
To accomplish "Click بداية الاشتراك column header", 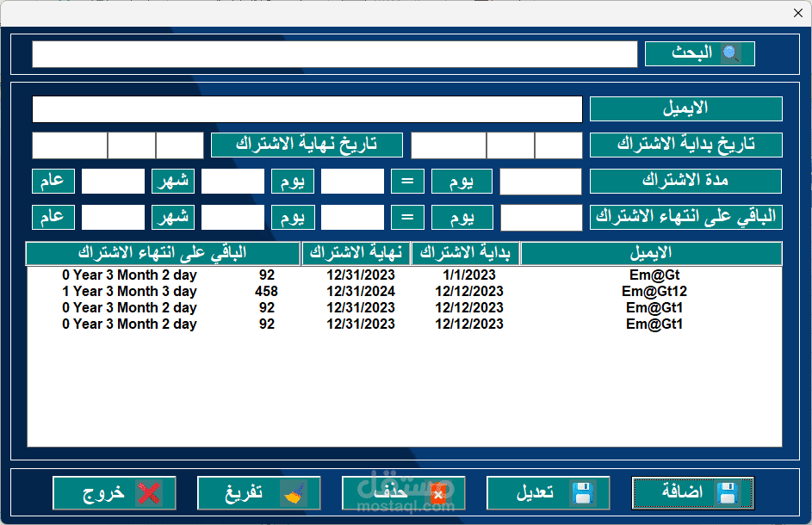I will [x=465, y=254].
